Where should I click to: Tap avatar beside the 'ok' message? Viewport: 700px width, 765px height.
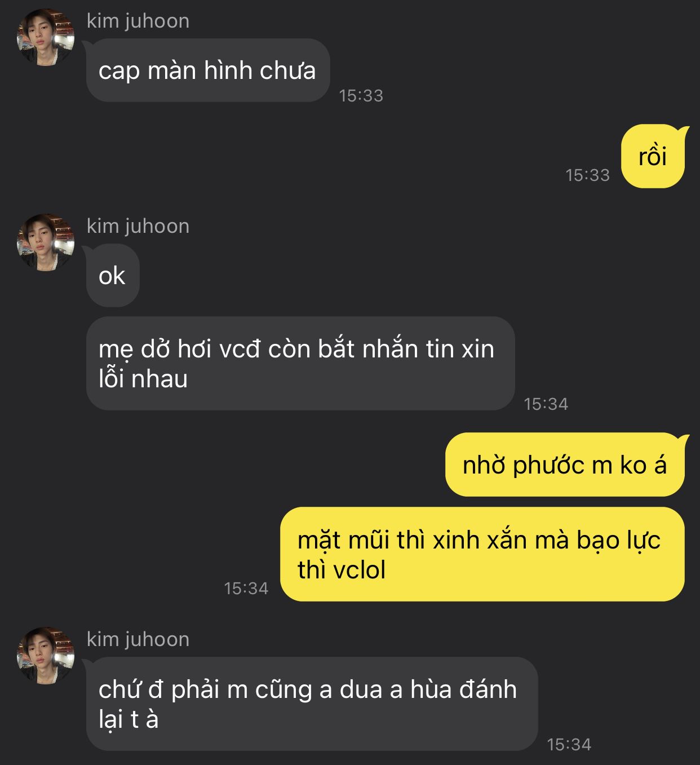pos(46,242)
